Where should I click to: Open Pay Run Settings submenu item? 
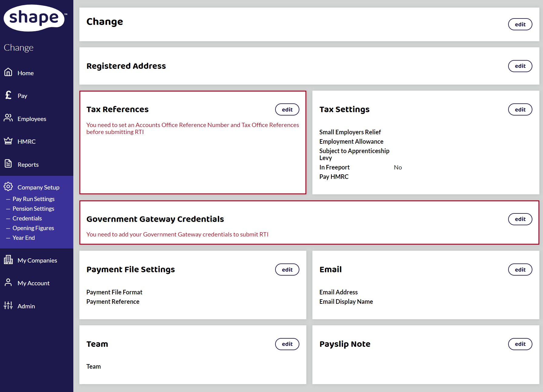point(33,199)
